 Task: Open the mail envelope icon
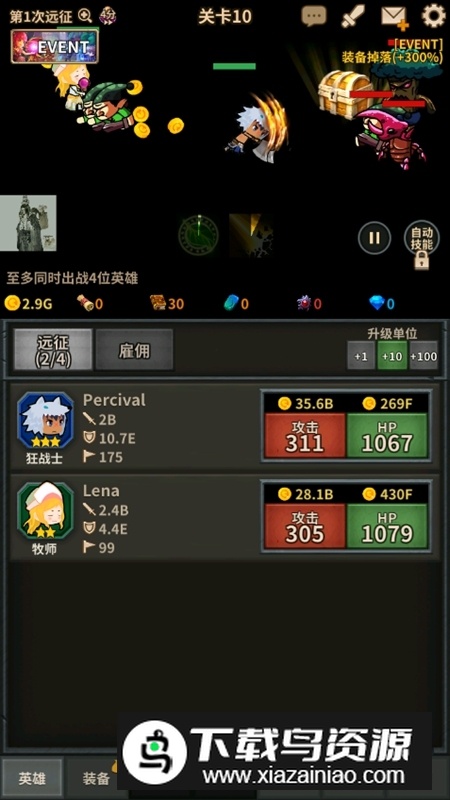click(395, 17)
